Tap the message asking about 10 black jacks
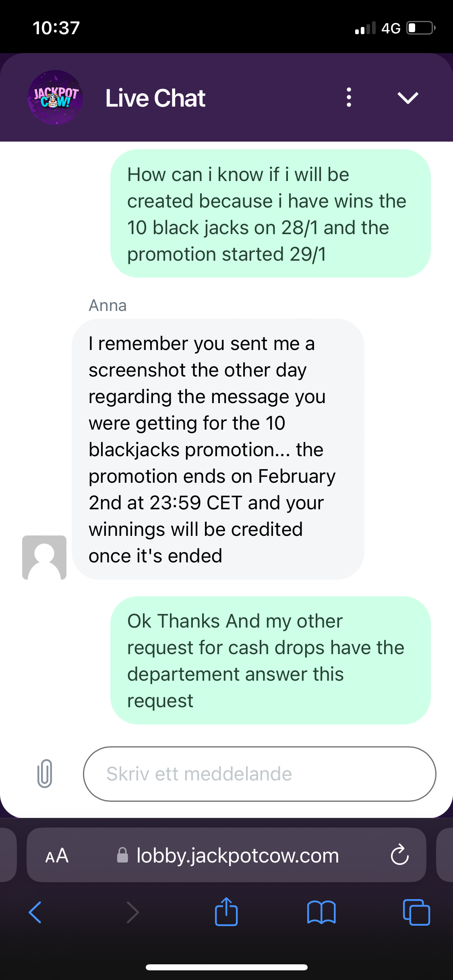Screen dimensions: 453x980 click(270, 214)
